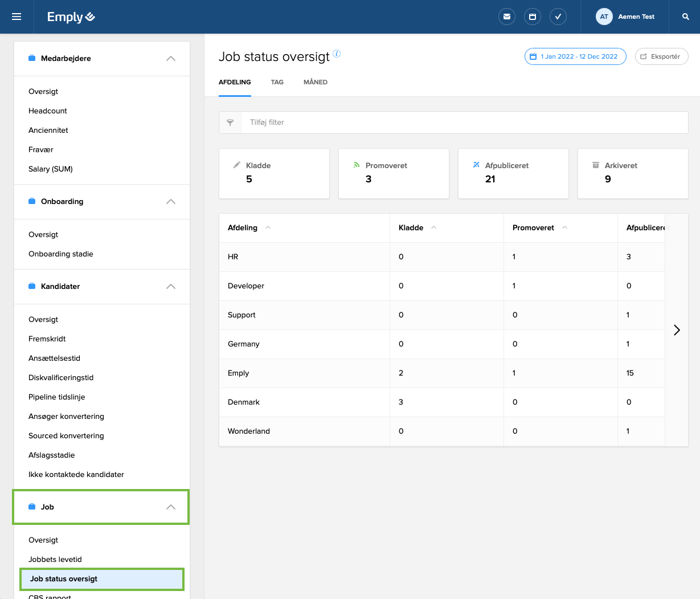This screenshot has width=700, height=599.
Task: Open Headcount report in sidebar
Action: point(48,111)
